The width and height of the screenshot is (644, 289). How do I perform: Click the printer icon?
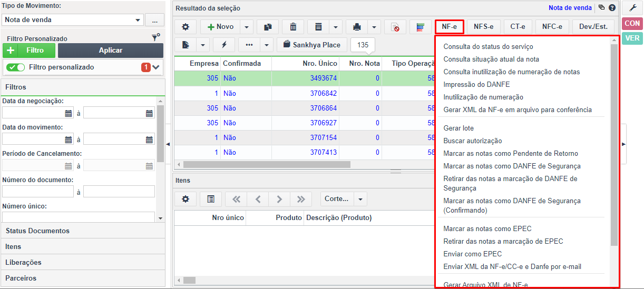pyautogui.click(x=357, y=27)
